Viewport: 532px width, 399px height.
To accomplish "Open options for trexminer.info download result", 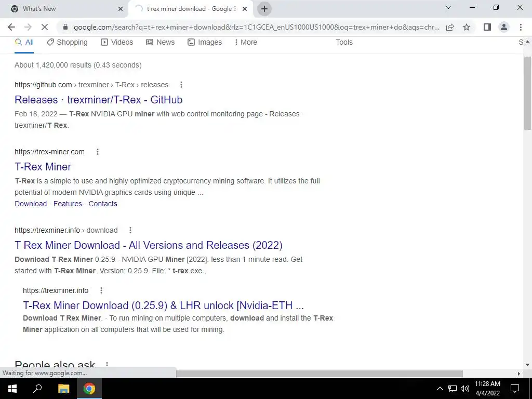I will click(130, 230).
